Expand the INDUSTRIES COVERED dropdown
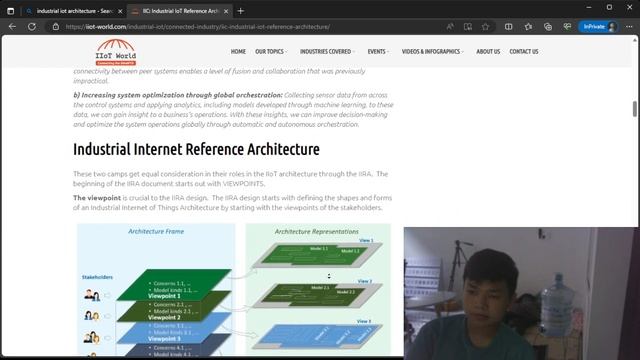 (327, 51)
